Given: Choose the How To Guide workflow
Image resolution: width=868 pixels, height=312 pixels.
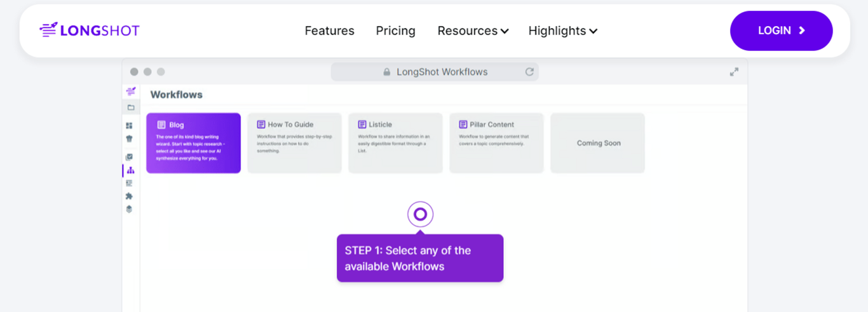Looking at the screenshot, I should point(294,143).
